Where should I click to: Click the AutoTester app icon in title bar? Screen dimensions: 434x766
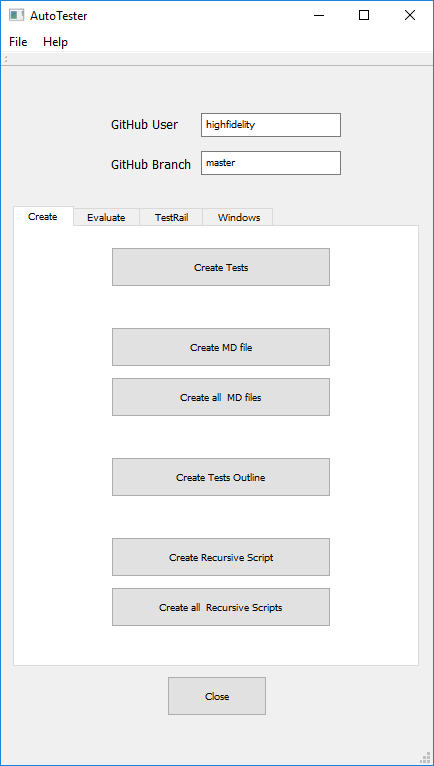pos(16,15)
